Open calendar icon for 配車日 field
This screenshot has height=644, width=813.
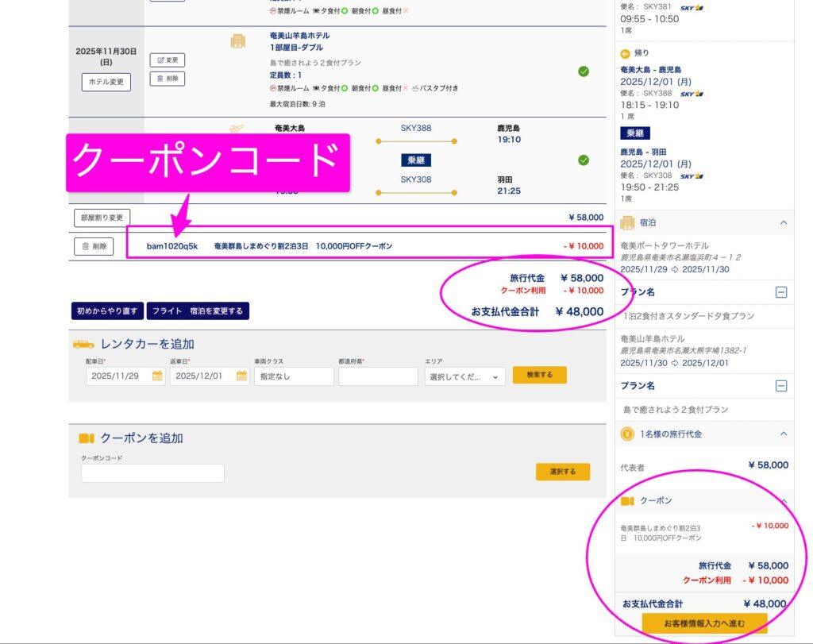(157, 376)
